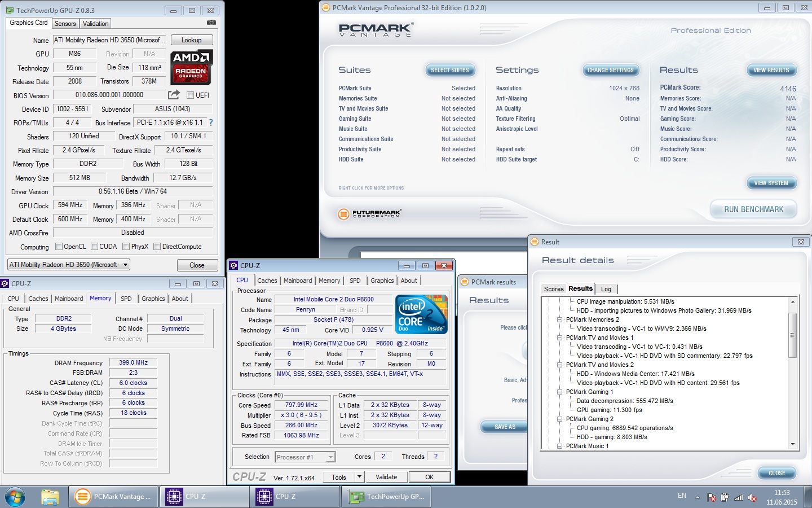Collapse PCMark Gaming 1 tree node

pyautogui.click(x=560, y=392)
